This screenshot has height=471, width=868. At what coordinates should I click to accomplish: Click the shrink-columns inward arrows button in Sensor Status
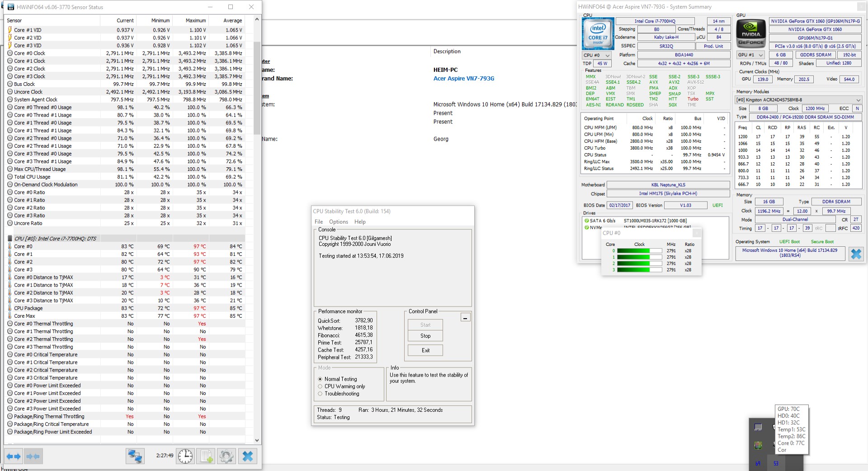click(x=33, y=456)
